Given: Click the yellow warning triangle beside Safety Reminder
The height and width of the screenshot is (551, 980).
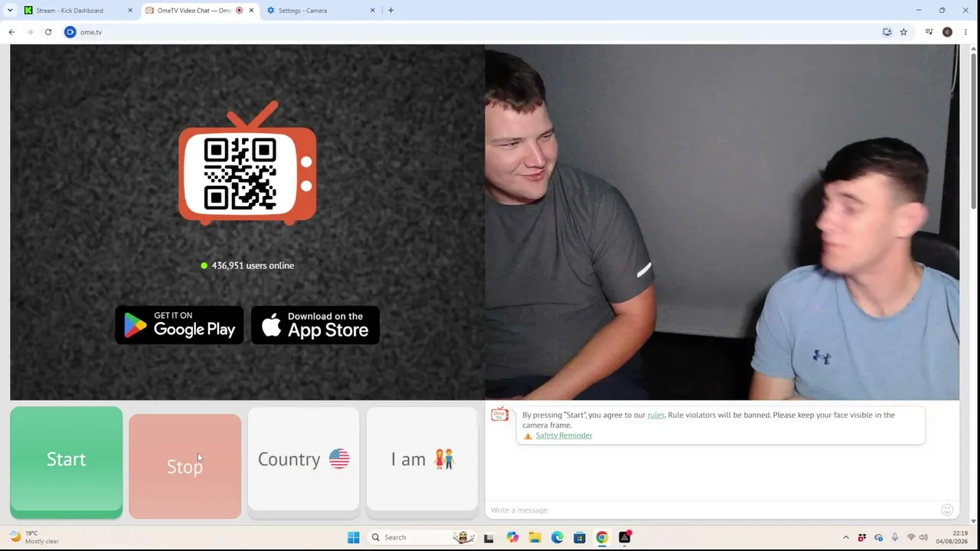Looking at the screenshot, I should pyautogui.click(x=528, y=436).
